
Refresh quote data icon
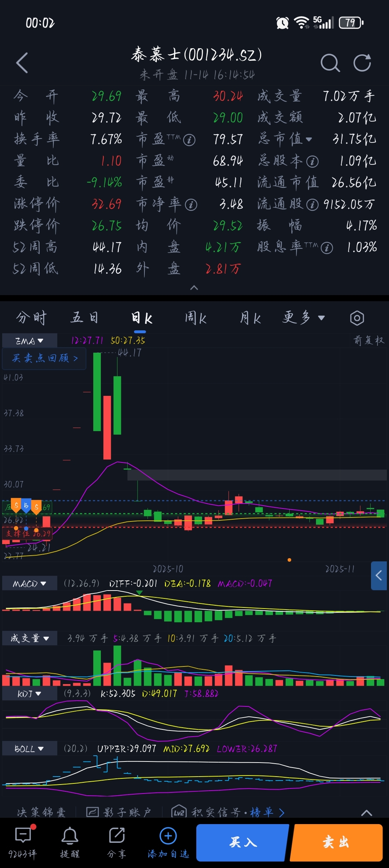click(362, 63)
